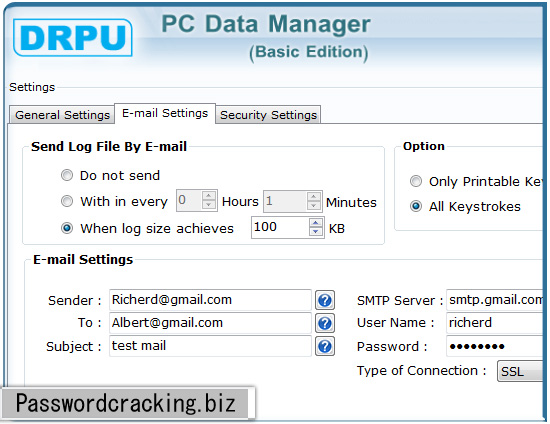550x424 pixels.
Task: Click the SMTP Server field
Action: click(495, 300)
